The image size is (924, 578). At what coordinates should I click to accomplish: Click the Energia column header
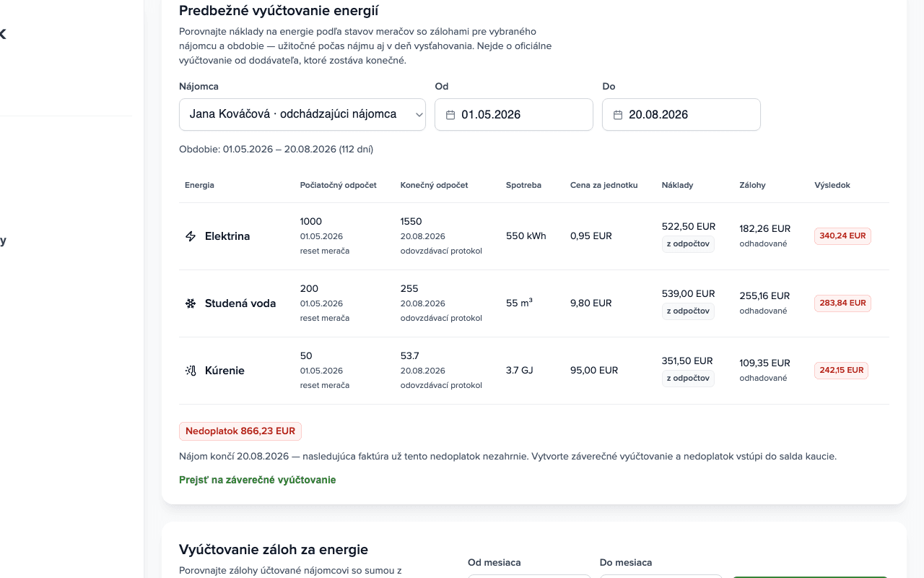tap(199, 185)
